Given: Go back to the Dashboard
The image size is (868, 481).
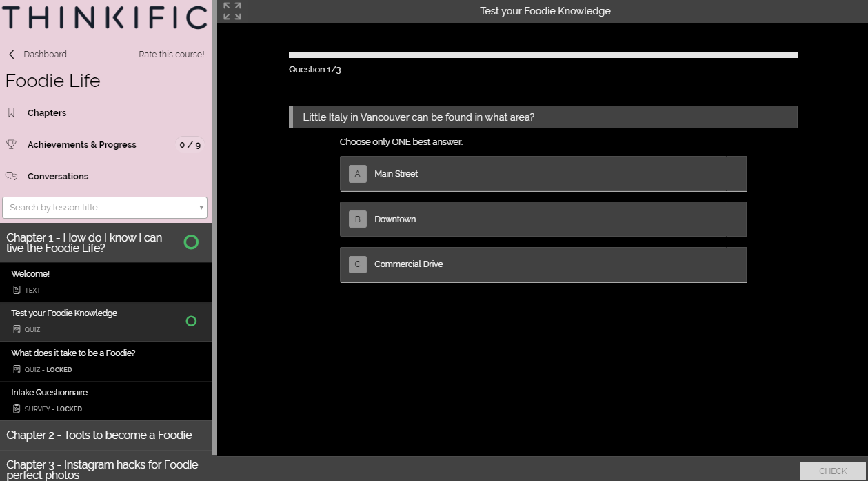Looking at the screenshot, I should 45,54.
